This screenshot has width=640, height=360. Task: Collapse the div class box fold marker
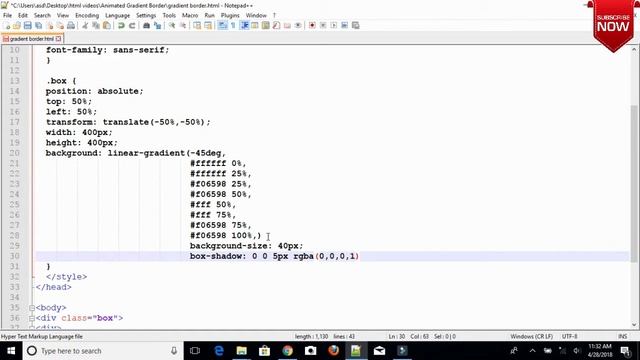(32, 318)
